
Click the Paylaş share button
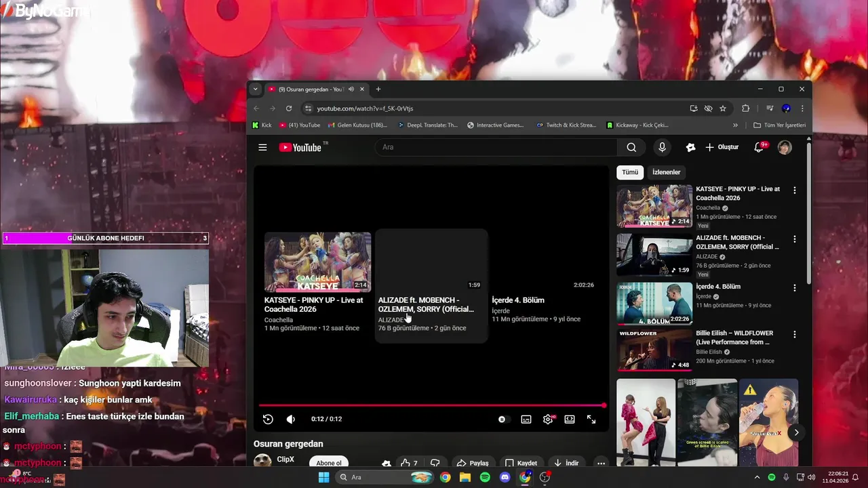(473, 463)
